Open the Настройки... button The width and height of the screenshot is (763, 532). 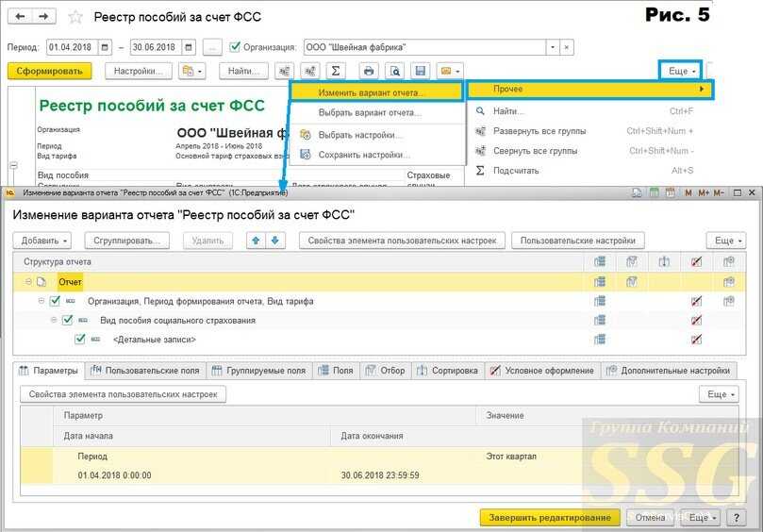coord(139,71)
